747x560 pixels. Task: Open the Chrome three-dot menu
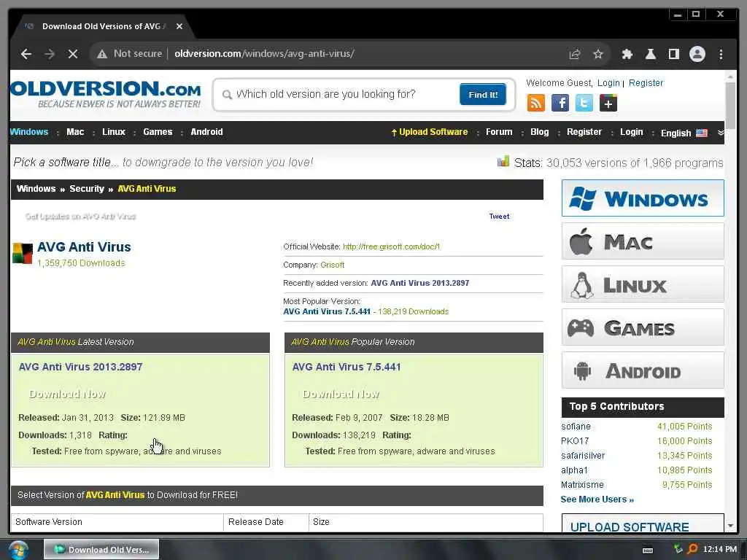point(721,54)
